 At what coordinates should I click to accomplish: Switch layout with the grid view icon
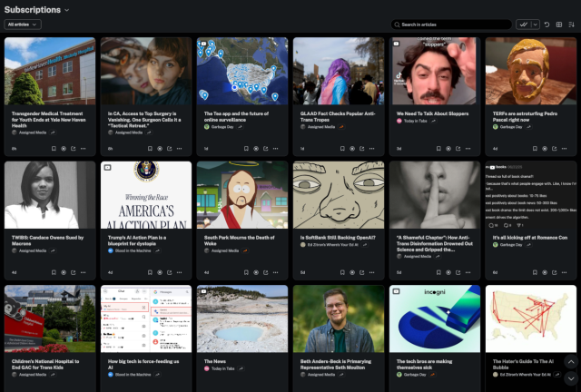click(x=558, y=24)
